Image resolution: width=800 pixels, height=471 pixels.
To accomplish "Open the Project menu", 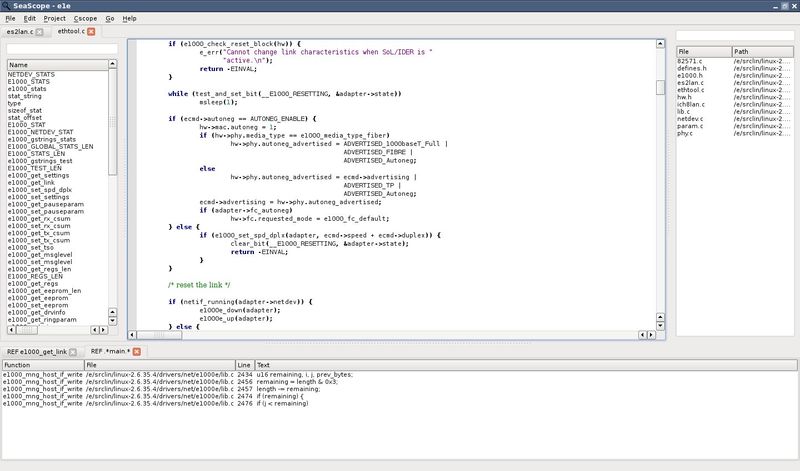I will tap(54, 18).
